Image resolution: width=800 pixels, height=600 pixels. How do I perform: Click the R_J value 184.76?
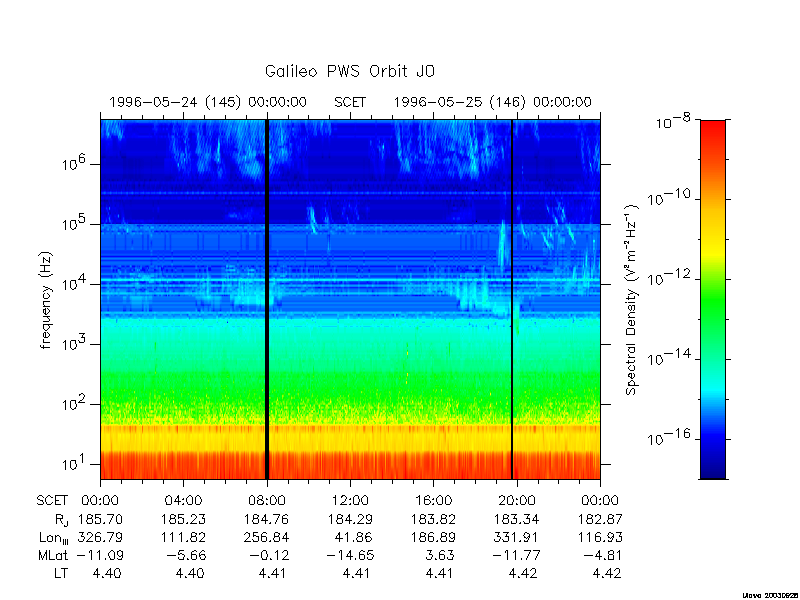click(x=267, y=519)
